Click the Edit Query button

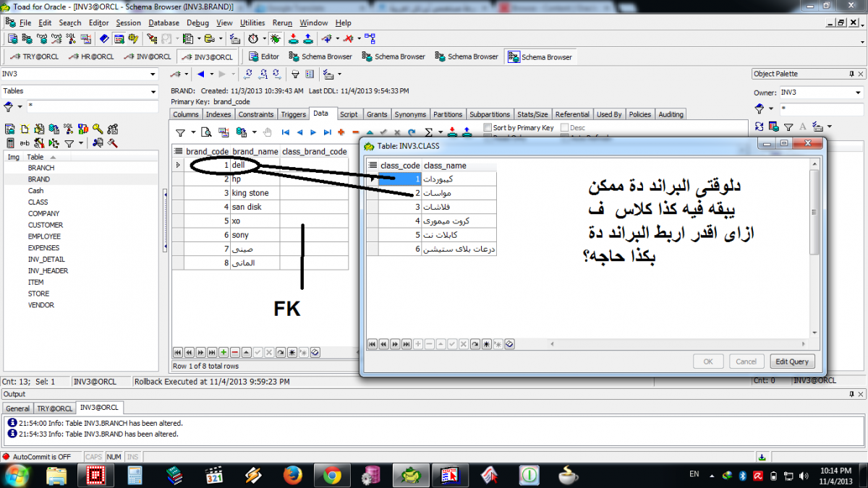792,361
